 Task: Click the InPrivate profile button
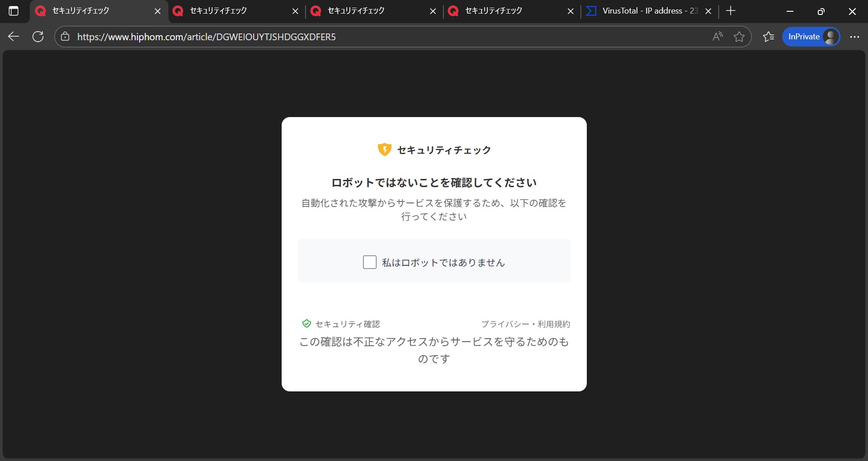(x=811, y=37)
